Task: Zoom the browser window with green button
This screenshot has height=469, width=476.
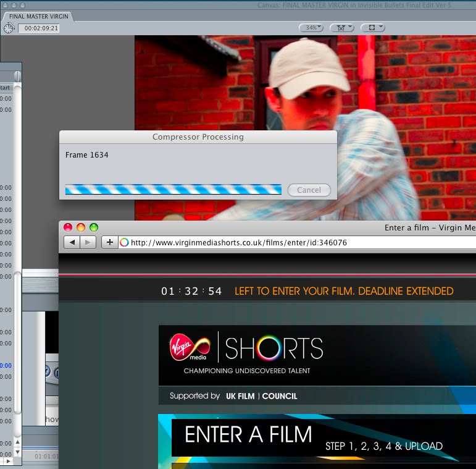Action: click(94, 227)
